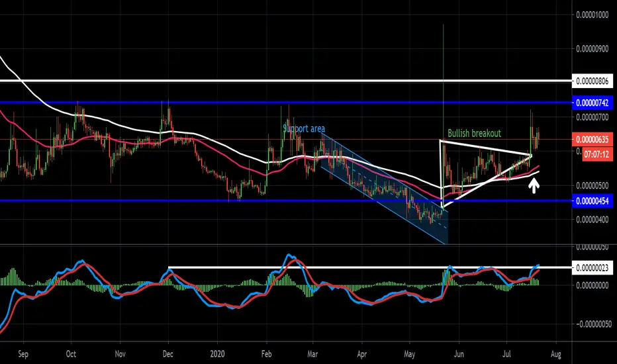The image size is (617, 364).
Task: Click the May label on time axis
Action: (409, 354)
